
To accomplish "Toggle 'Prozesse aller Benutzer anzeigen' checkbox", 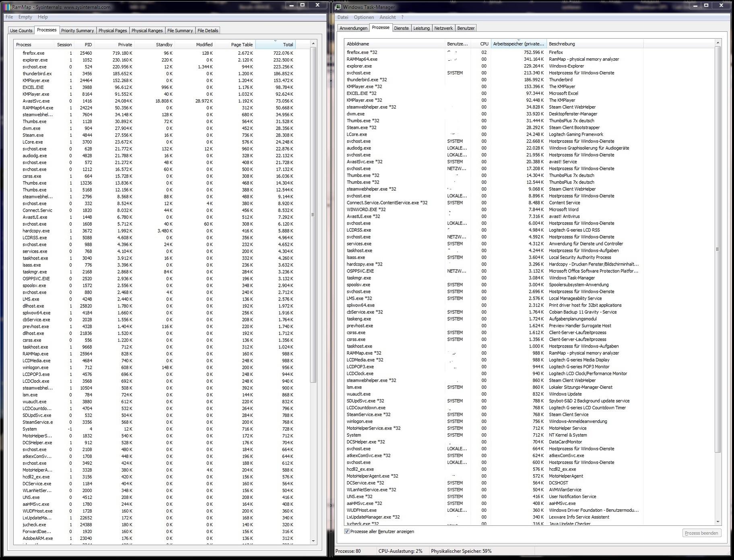I will coord(347,531).
